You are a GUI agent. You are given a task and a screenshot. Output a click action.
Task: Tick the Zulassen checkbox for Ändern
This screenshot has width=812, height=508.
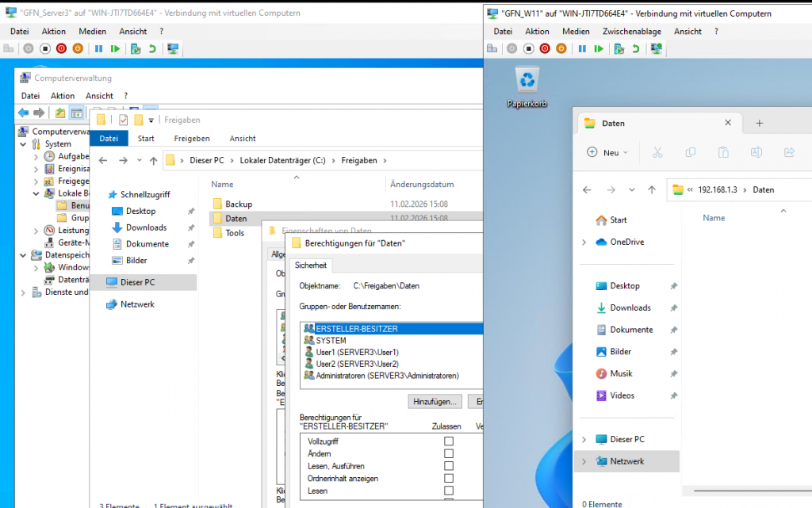449,454
